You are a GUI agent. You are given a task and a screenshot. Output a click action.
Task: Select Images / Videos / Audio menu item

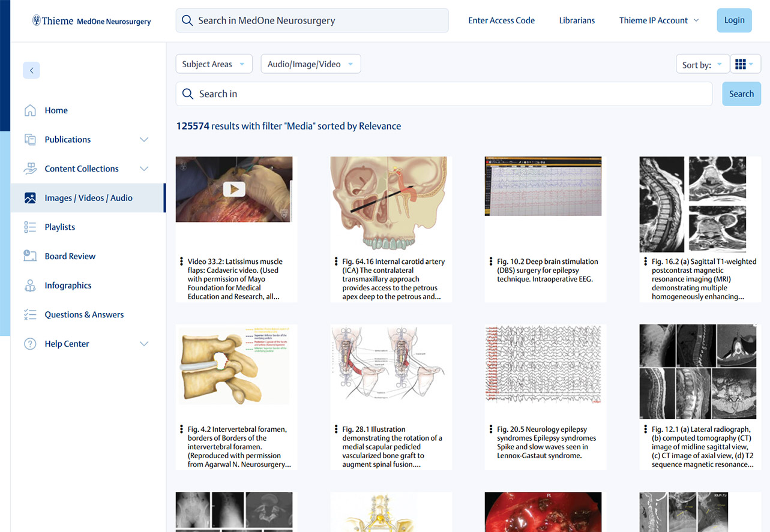(x=88, y=198)
